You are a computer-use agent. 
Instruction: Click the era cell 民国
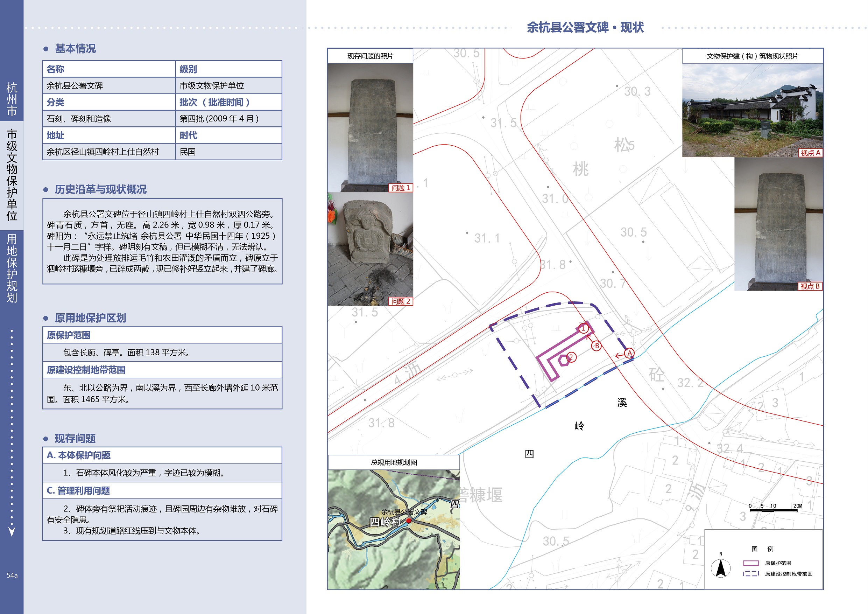pos(229,152)
